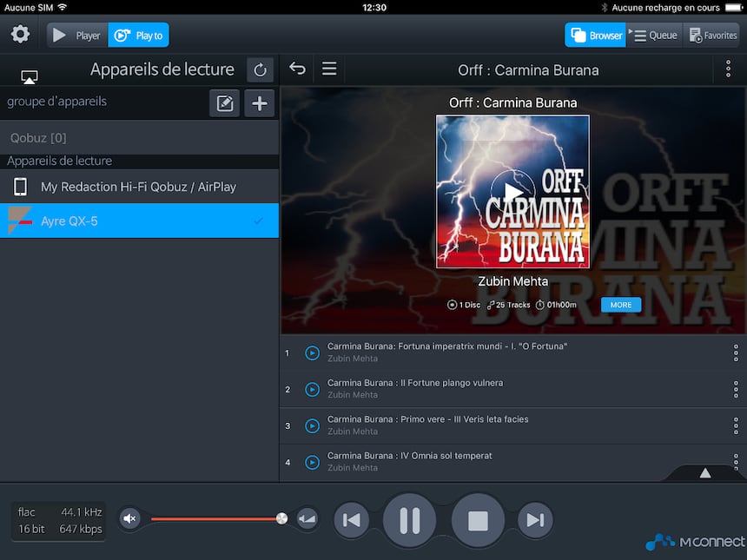Adjust the red volume slider
Viewport: 747px width, 560px height.
pos(216,518)
